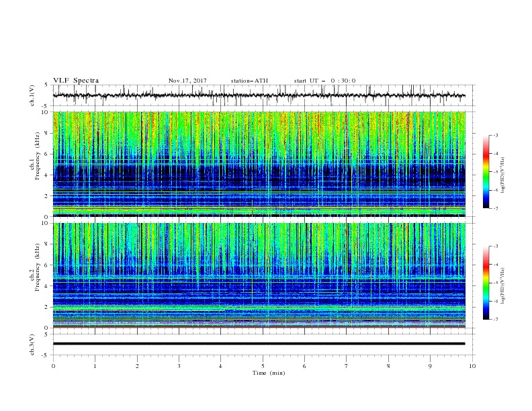Click the ch.1 "Frequency (kHz)" axis label
The image size is (532, 411).
(38, 156)
